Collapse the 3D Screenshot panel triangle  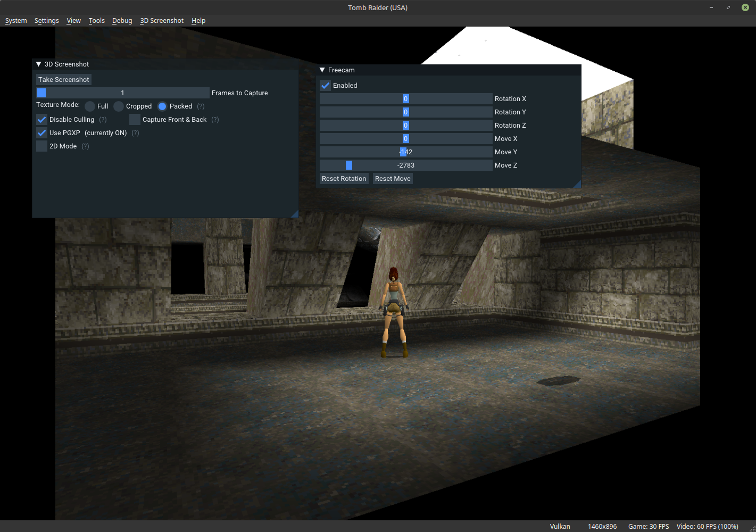click(38, 64)
